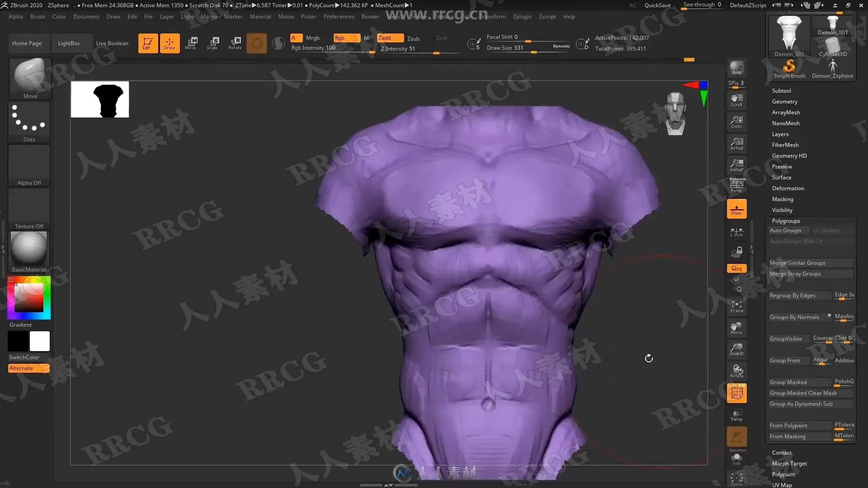Toggle Persp perspective view icon
This screenshot has height=488, width=868.
(736, 186)
